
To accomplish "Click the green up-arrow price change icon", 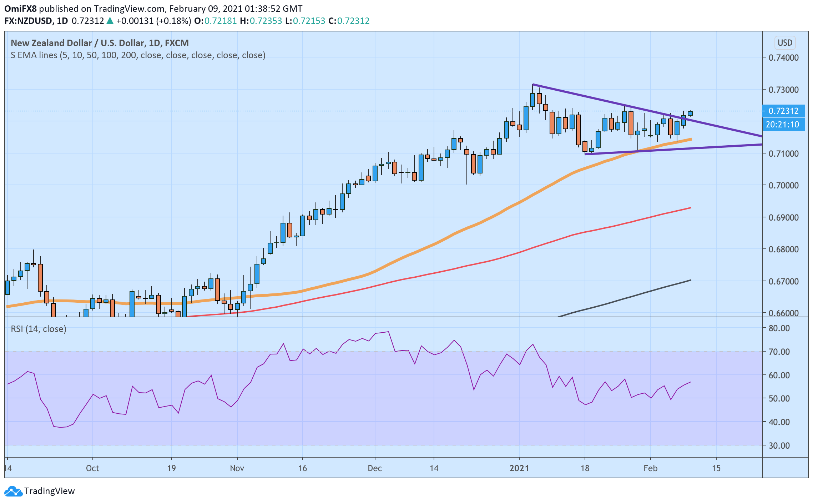I will (110, 21).
